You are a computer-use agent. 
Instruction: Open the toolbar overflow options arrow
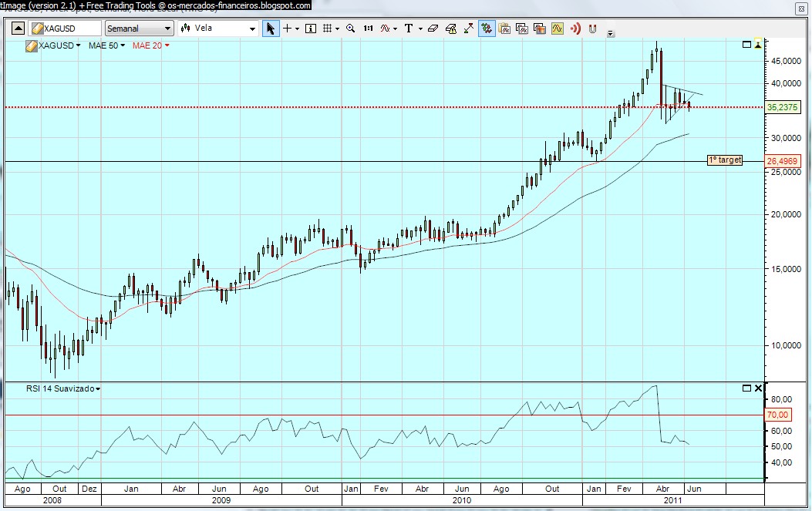pos(611,34)
